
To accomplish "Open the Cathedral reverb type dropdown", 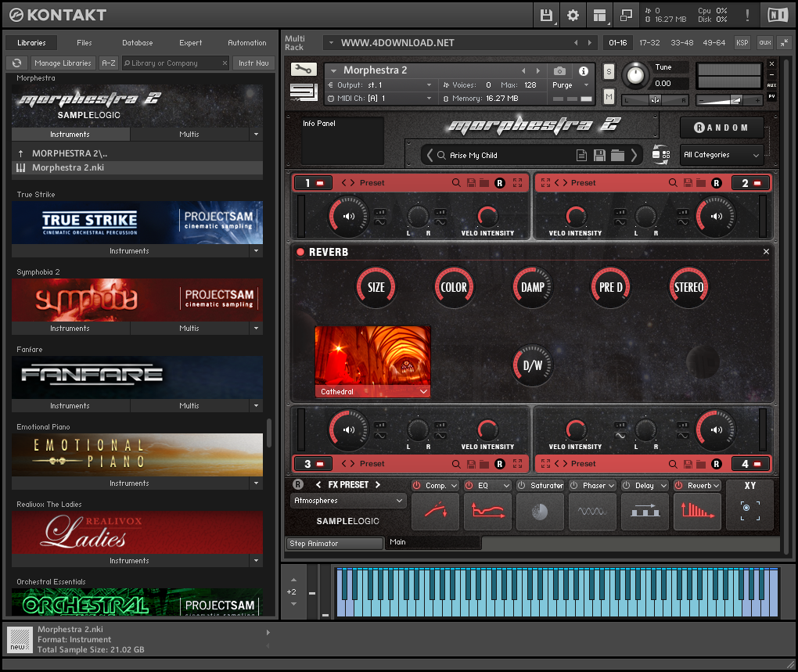I will pyautogui.click(x=372, y=391).
